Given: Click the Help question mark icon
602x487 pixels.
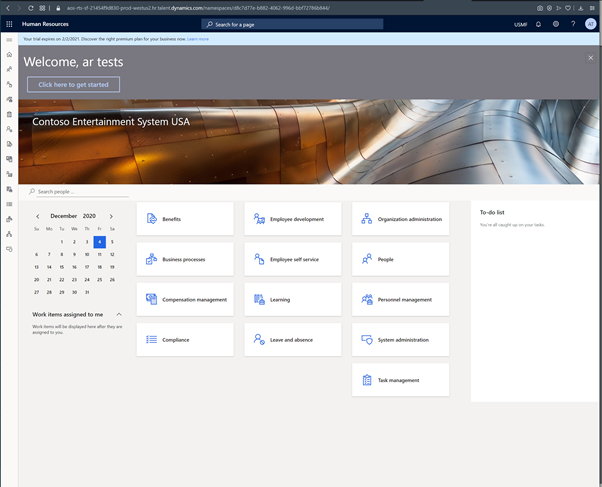Looking at the screenshot, I should (x=573, y=24).
